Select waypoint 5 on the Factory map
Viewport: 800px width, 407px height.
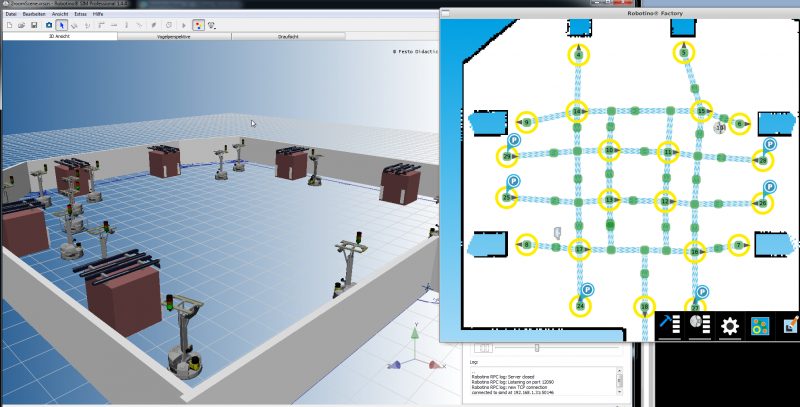(684, 53)
